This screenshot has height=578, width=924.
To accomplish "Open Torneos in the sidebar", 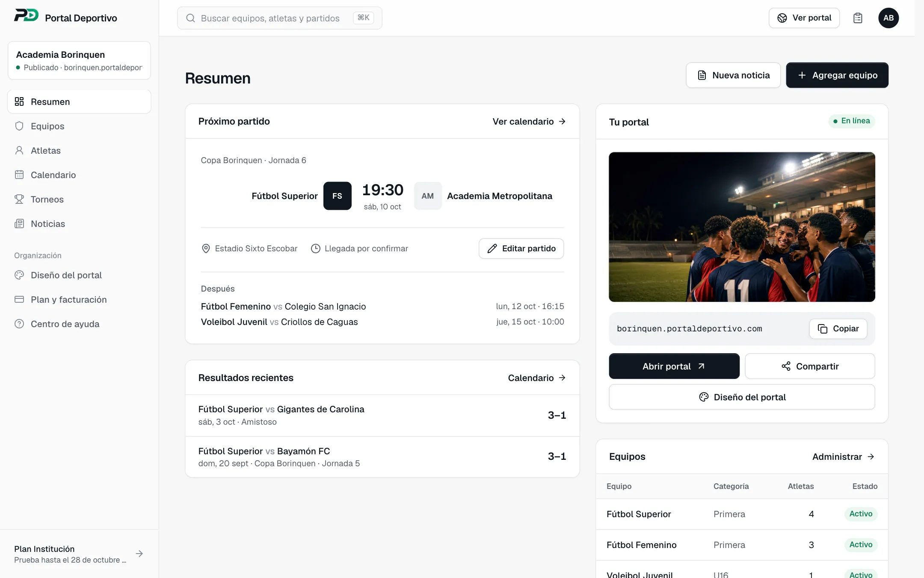I will coord(79,199).
